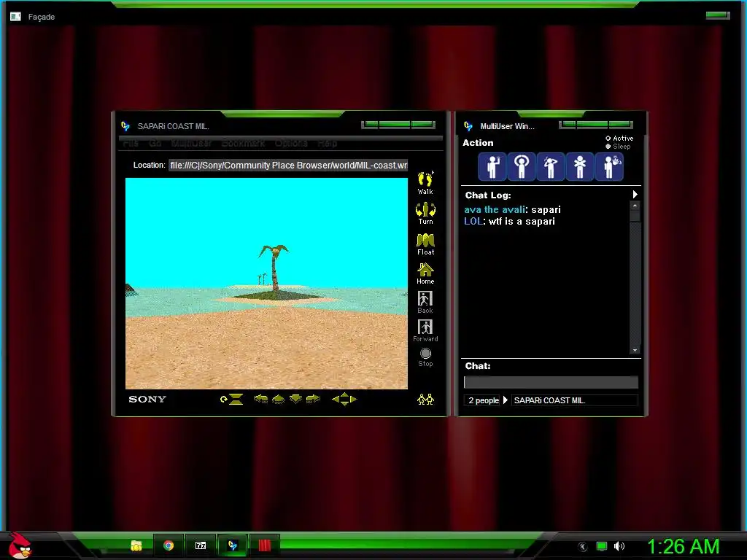Open the Help menu

328,143
